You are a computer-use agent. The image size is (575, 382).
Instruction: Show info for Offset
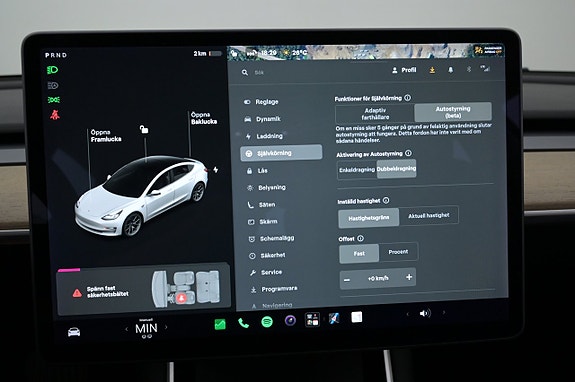[360, 238]
